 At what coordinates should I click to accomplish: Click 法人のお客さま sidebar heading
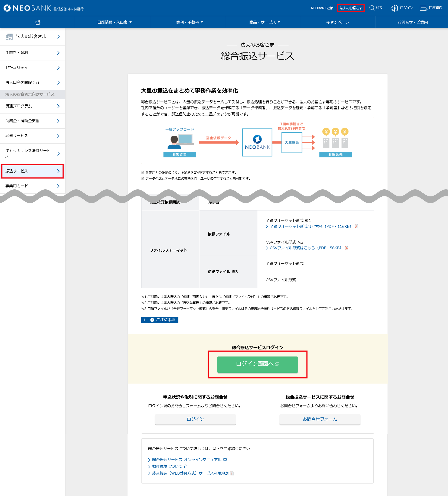point(32,37)
